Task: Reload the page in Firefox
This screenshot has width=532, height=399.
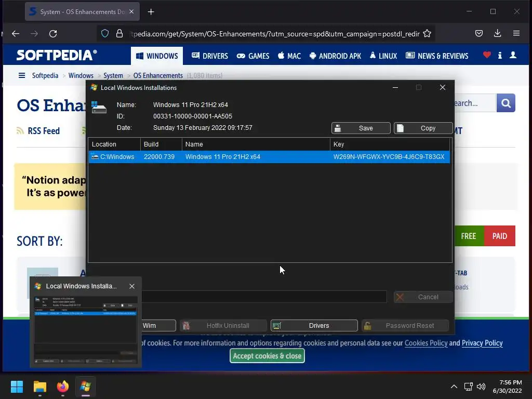Action: [x=53, y=34]
